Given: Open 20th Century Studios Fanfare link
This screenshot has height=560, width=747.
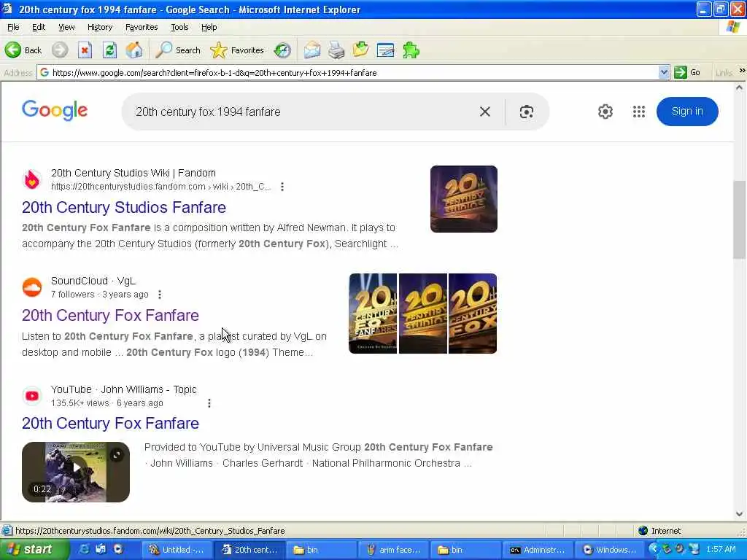Looking at the screenshot, I should pyautogui.click(x=124, y=208).
